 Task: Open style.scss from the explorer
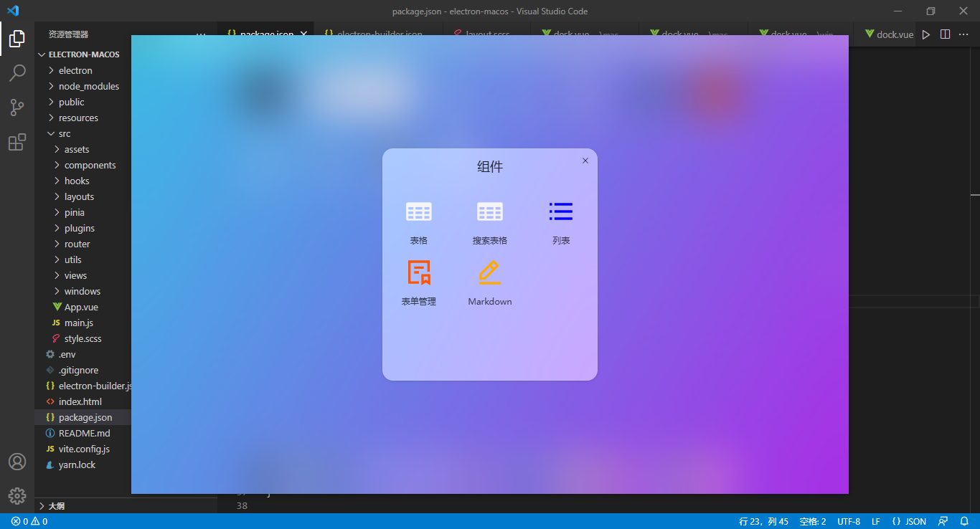(x=83, y=338)
